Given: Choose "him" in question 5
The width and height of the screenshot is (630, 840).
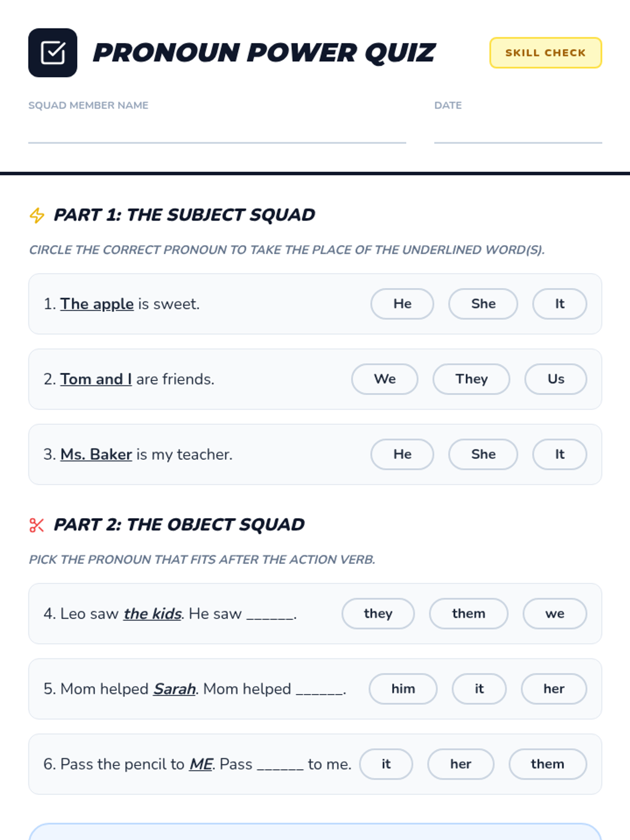Looking at the screenshot, I should coord(403,689).
